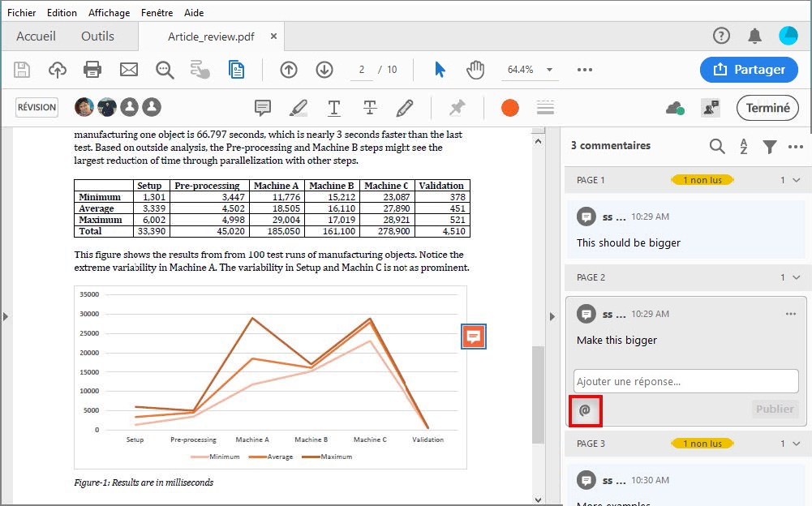Open line thickness options
The image size is (812, 506).
click(x=545, y=108)
